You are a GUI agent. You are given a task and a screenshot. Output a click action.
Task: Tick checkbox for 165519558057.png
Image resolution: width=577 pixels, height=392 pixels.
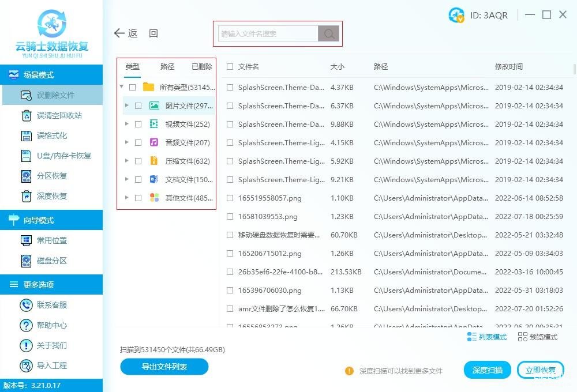tap(230, 198)
